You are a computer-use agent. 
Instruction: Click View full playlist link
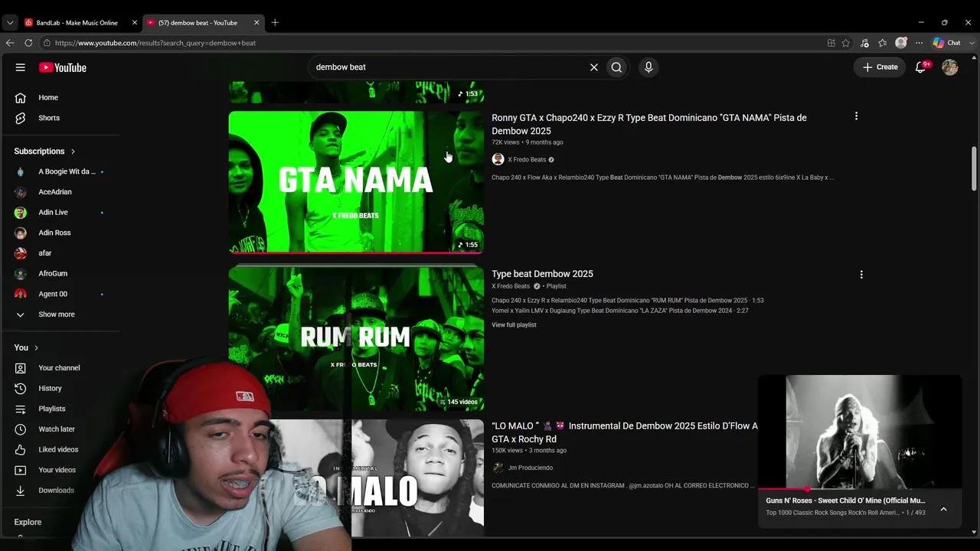click(x=514, y=325)
